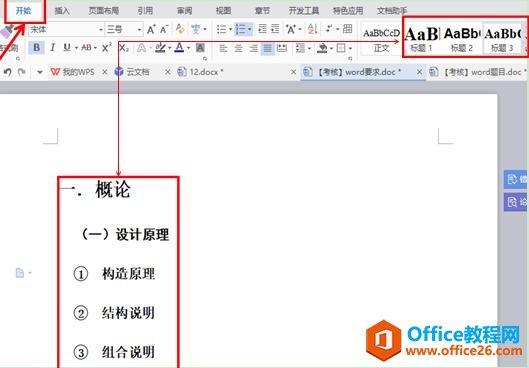
Task: Click text effects outlined A icon
Action: pos(142,48)
